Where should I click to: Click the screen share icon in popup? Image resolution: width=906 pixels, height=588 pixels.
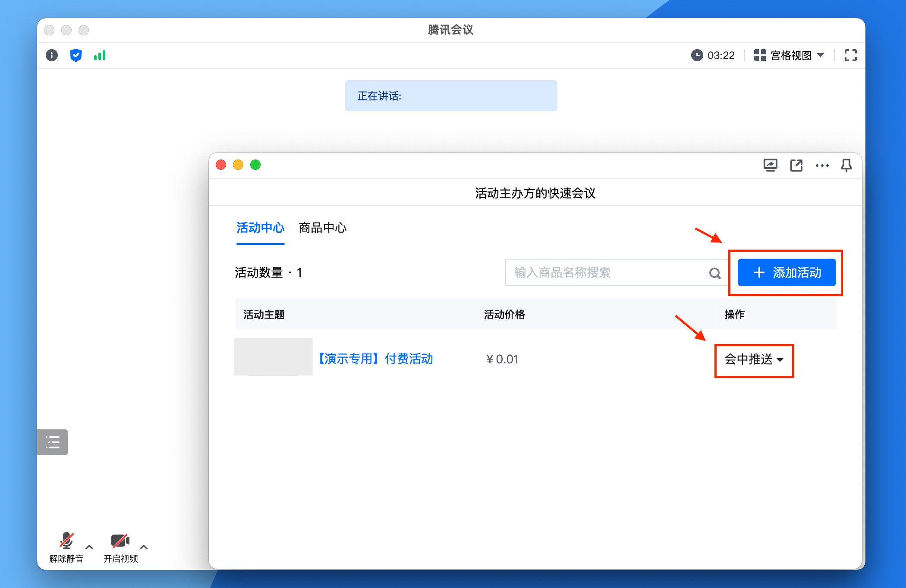[770, 165]
